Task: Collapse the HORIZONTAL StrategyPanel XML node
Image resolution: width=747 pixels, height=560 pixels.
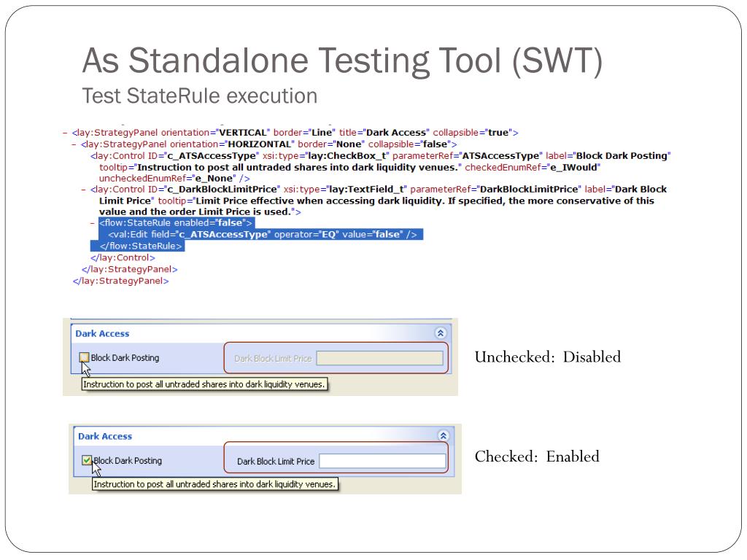Action: (x=74, y=144)
